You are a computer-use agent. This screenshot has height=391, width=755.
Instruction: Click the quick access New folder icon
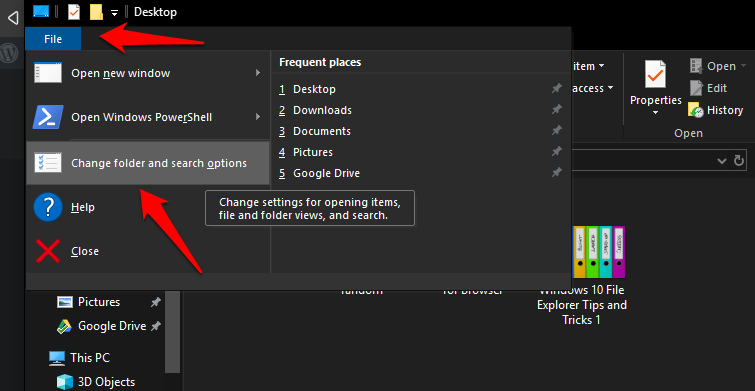97,12
